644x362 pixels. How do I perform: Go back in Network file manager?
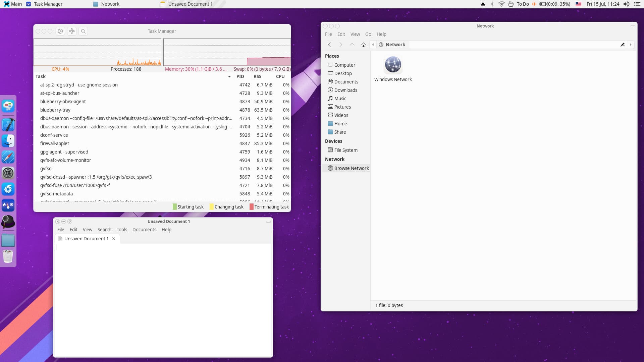(329, 45)
